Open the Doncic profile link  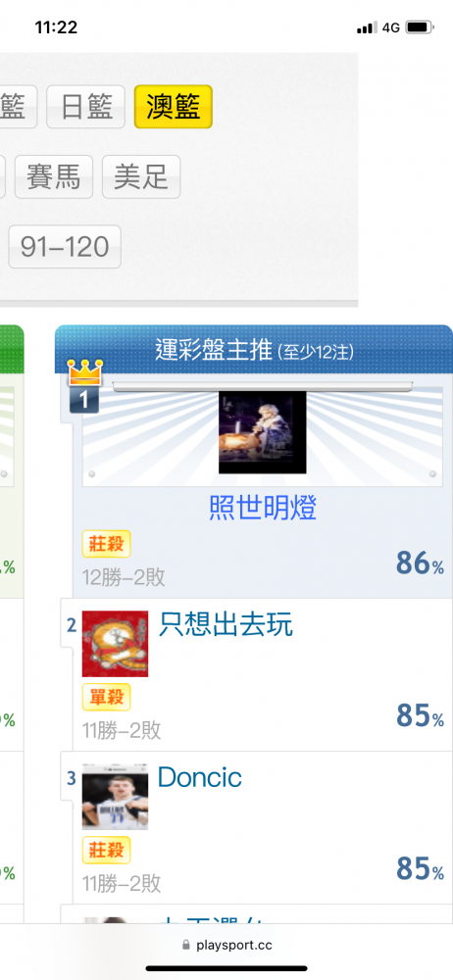tap(200, 777)
